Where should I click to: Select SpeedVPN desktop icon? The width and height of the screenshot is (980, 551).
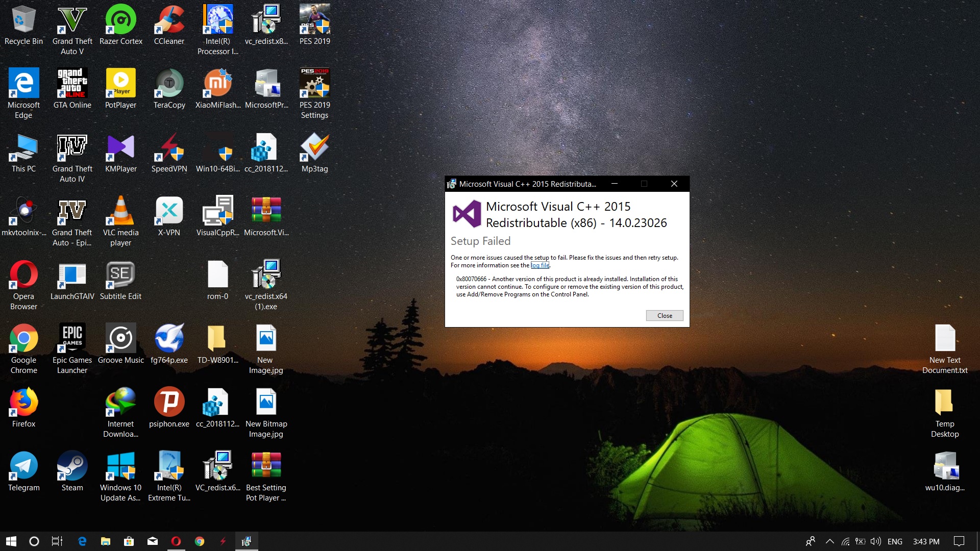point(169,153)
